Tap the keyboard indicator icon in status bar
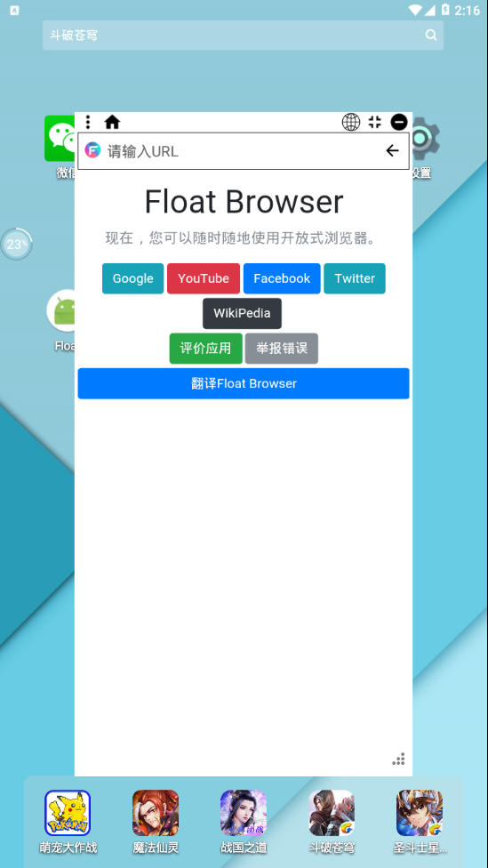488x868 pixels. 15,10
